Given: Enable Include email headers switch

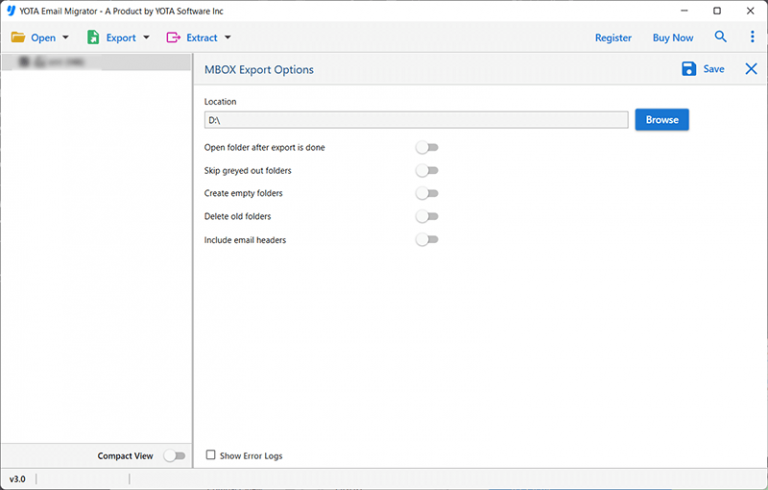Looking at the screenshot, I should [x=427, y=240].
